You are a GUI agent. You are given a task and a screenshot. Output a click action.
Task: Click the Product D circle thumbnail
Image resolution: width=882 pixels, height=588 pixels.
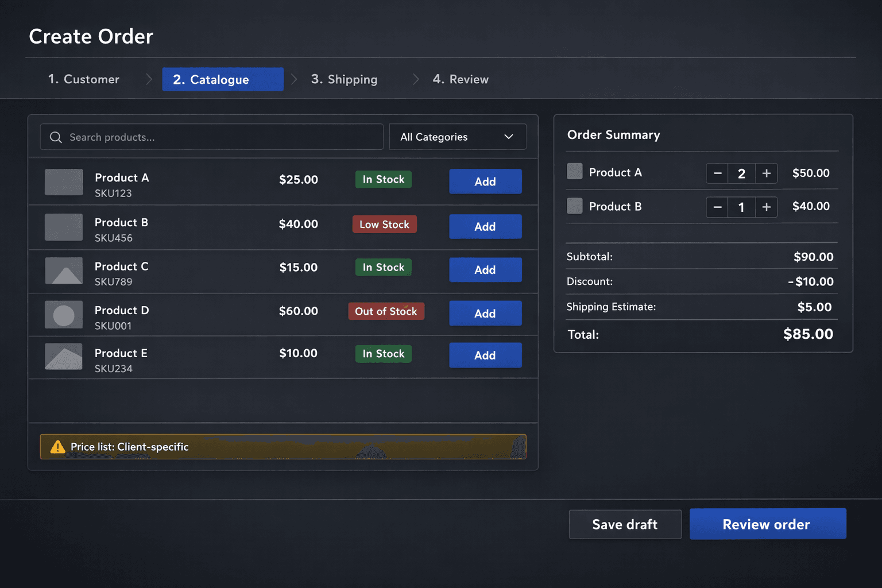click(x=63, y=315)
